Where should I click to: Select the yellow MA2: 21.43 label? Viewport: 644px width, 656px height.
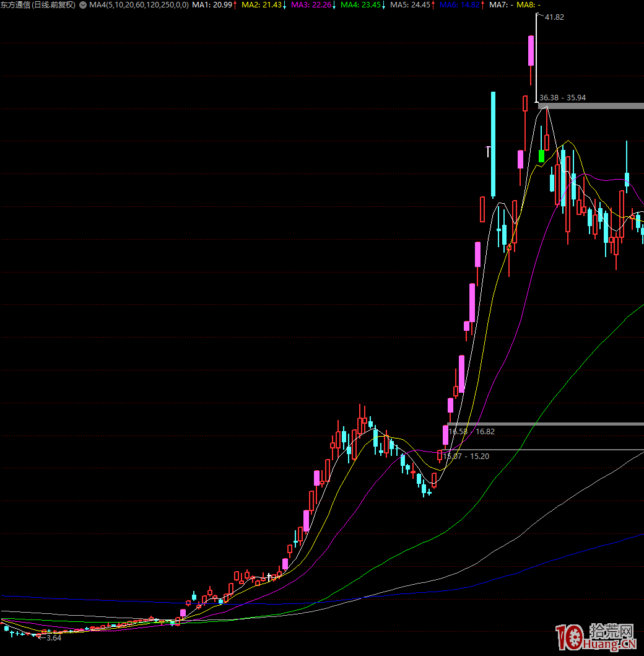[263, 5]
